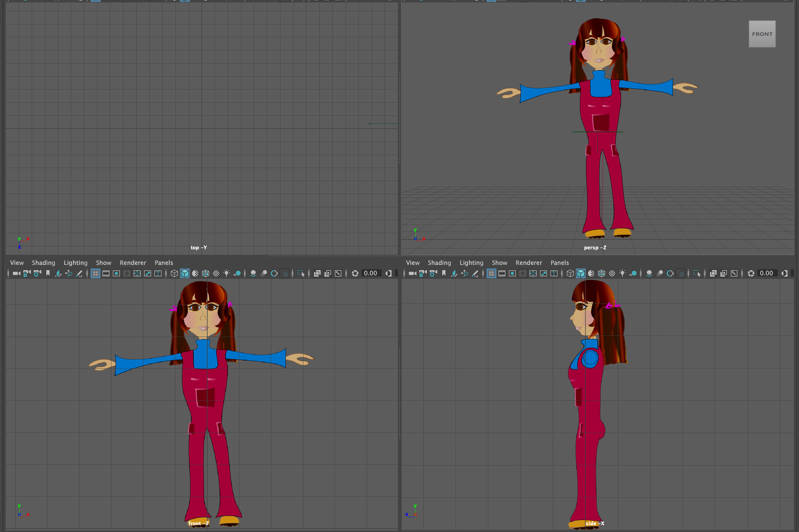The width and height of the screenshot is (799, 532).
Task: Select Wireframe cube icon in side view toolbar
Action: tap(570, 273)
